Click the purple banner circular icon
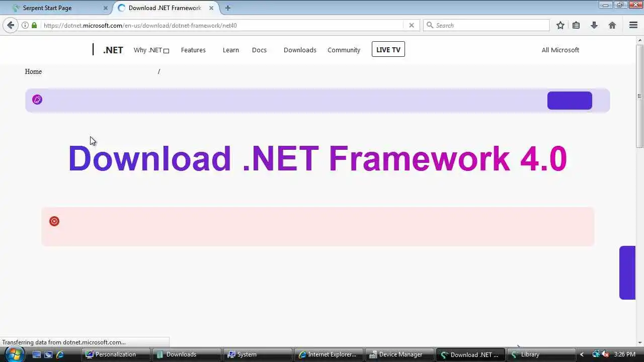This screenshot has width=644, height=362. pyautogui.click(x=37, y=100)
